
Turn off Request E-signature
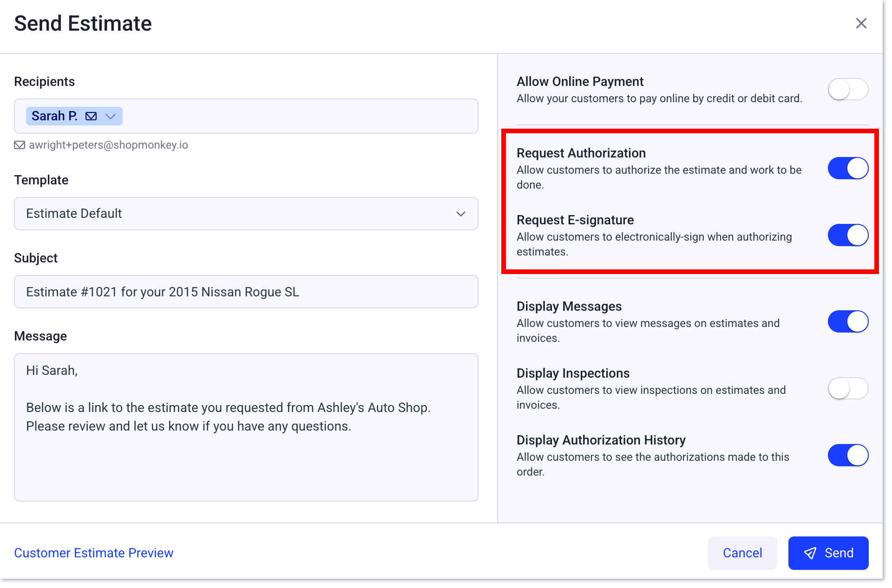point(847,235)
